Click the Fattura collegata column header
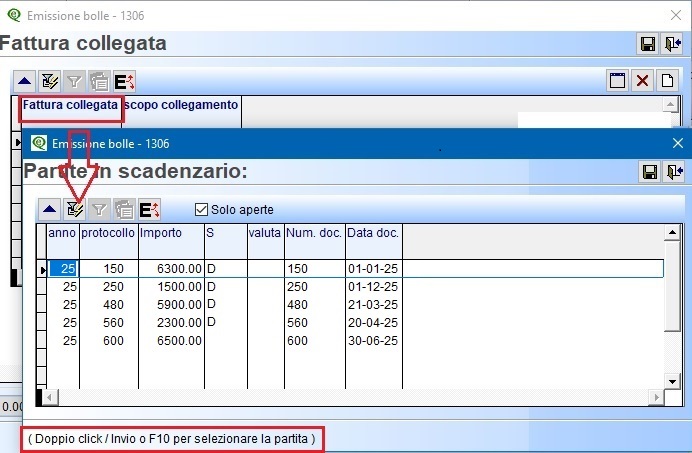The width and height of the screenshot is (692, 453). tap(70, 104)
